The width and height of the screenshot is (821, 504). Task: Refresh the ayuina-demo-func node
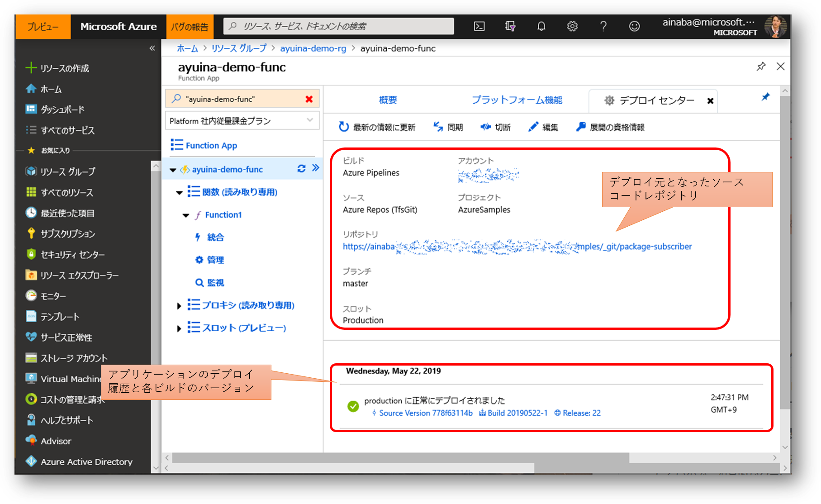[301, 169]
